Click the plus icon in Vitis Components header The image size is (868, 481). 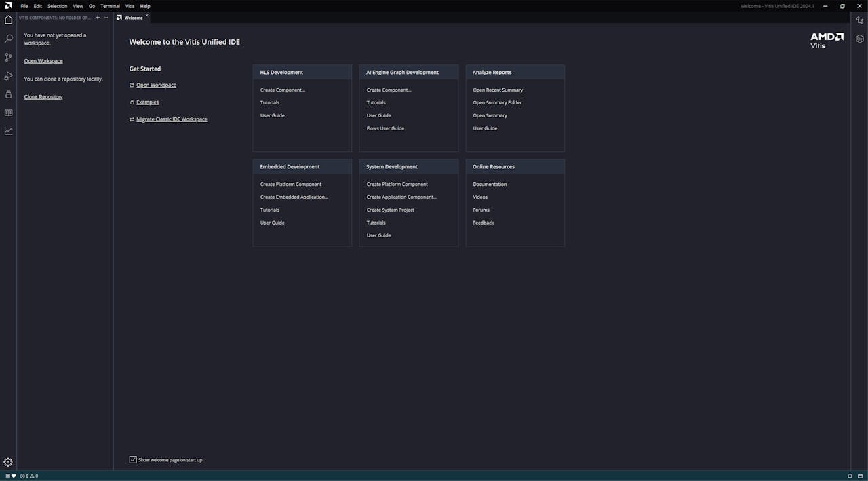tap(98, 18)
